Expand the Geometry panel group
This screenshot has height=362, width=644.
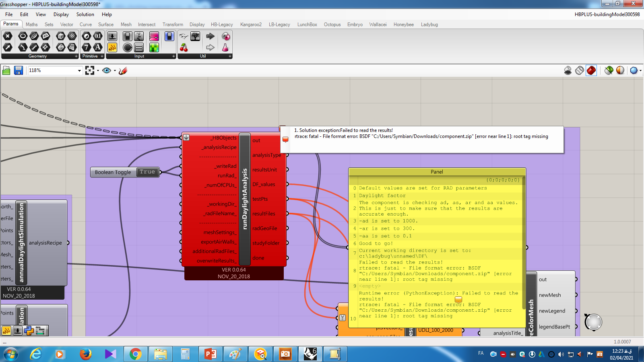[x=76, y=56]
